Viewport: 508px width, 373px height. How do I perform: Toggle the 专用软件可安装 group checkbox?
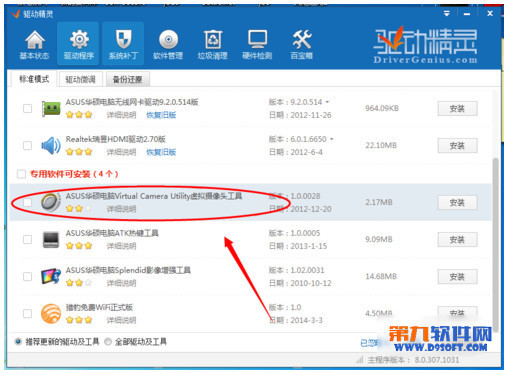point(21,174)
